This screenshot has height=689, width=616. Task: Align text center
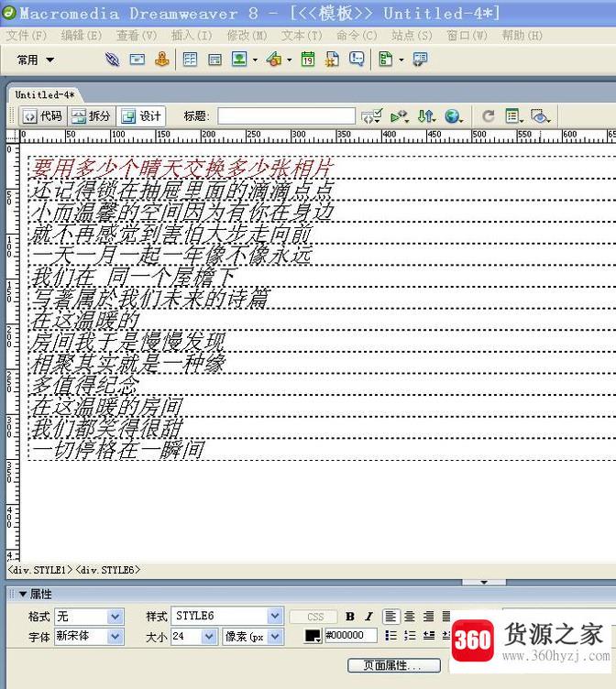pos(410,617)
